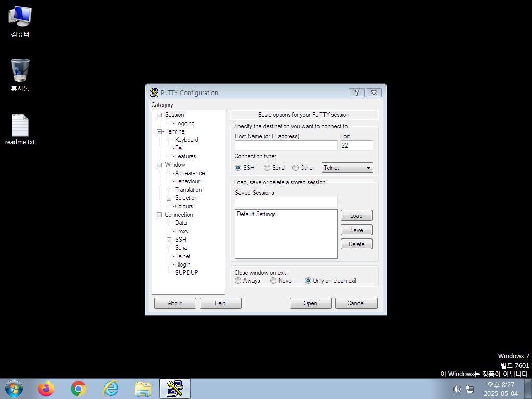Click the Open button

pos(311,303)
